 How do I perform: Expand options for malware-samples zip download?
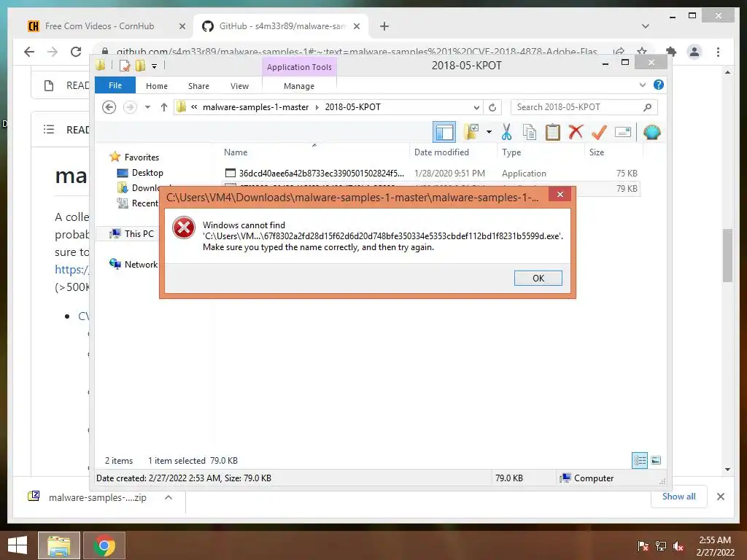(x=169, y=497)
